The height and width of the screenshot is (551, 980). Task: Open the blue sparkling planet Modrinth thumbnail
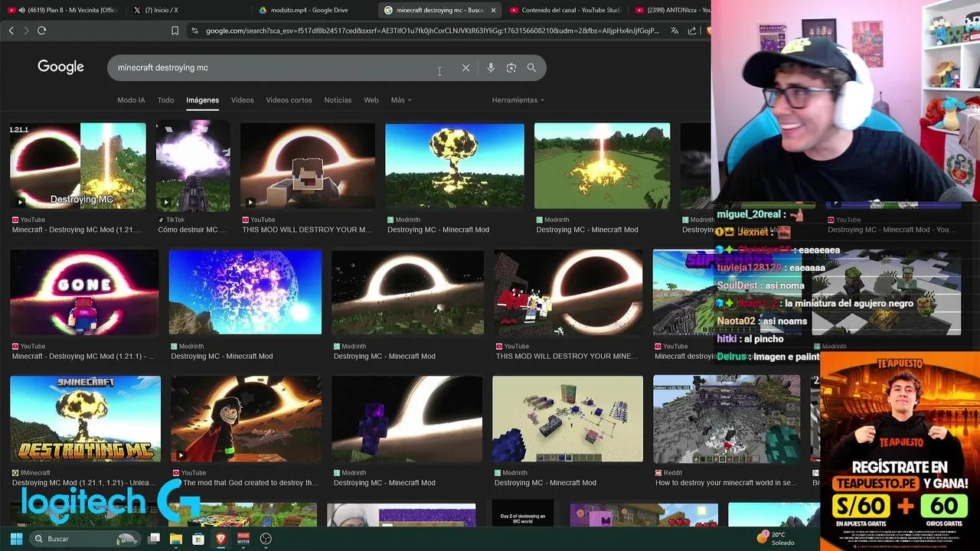pos(245,292)
